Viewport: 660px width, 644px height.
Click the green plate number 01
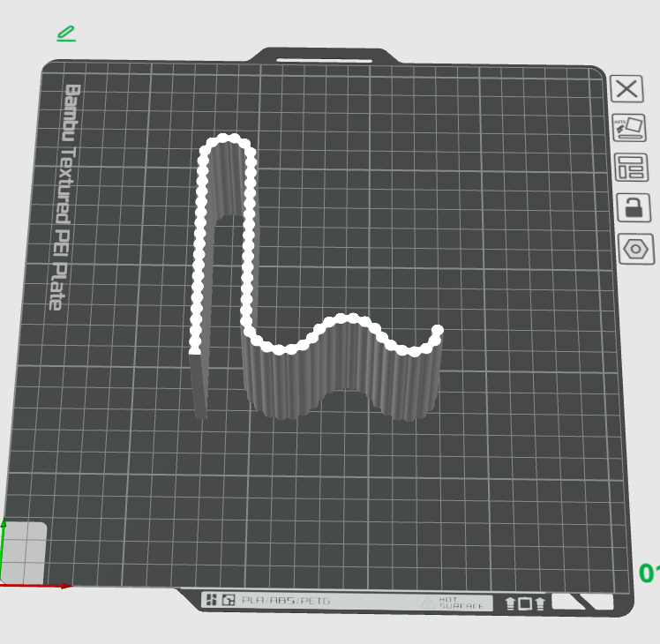click(649, 573)
